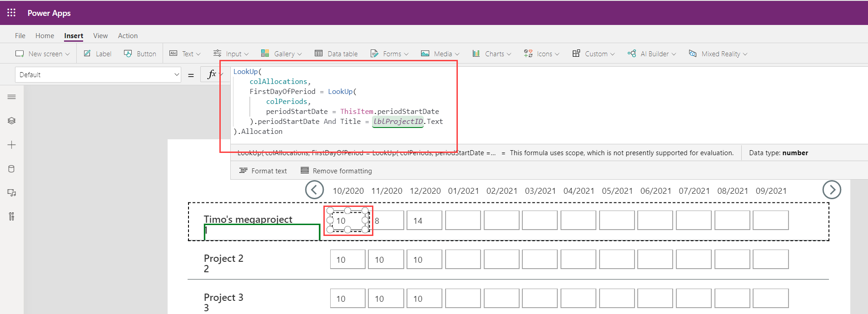The width and height of the screenshot is (868, 314).
Task: Click the Insert plus icon in sidebar
Action: click(12, 145)
